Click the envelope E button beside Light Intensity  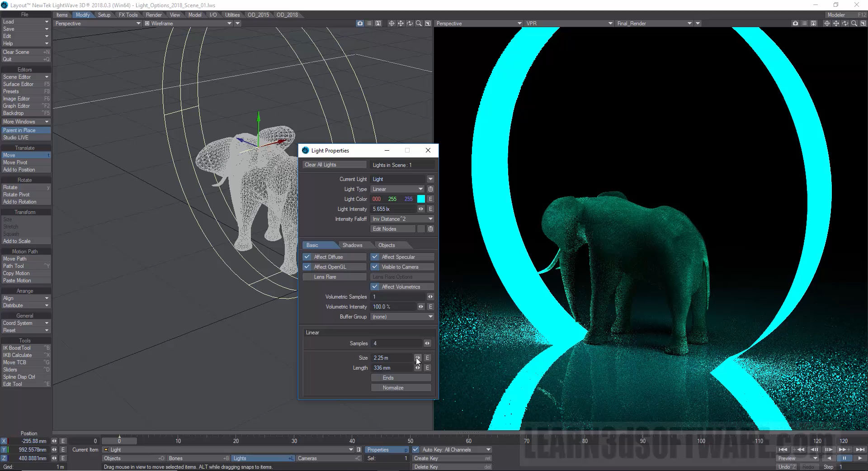click(430, 209)
